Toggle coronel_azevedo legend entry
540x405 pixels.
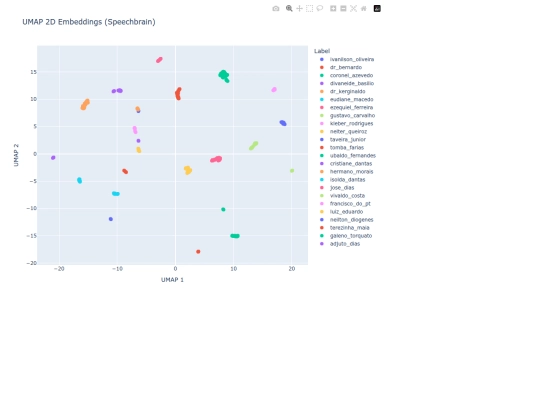coord(347,75)
